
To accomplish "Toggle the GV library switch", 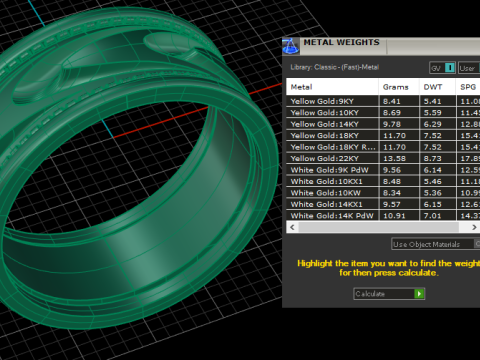I will click(x=442, y=68).
